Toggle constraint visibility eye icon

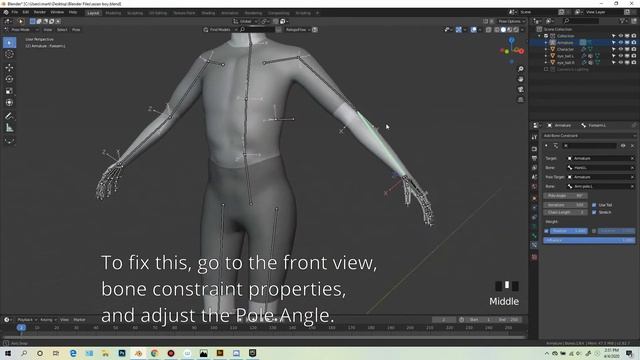tap(623, 146)
